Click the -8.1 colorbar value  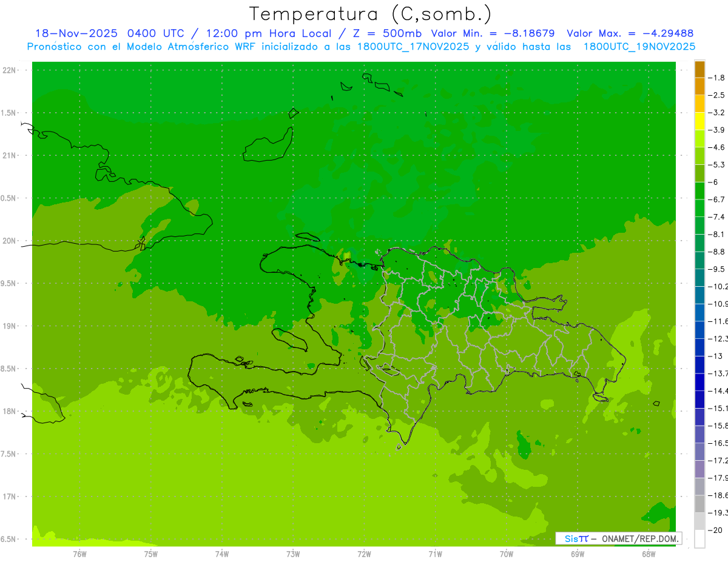(716, 234)
